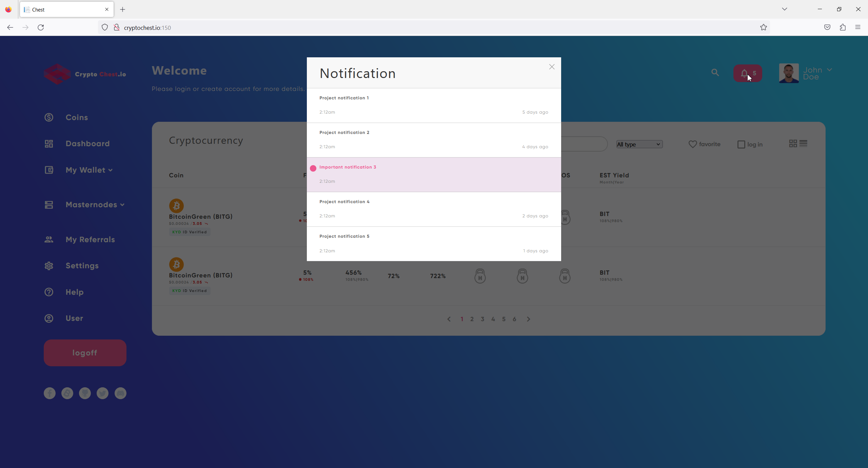Viewport: 868px width, 468px height.
Task: Open the All type dropdown
Action: pos(639,144)
